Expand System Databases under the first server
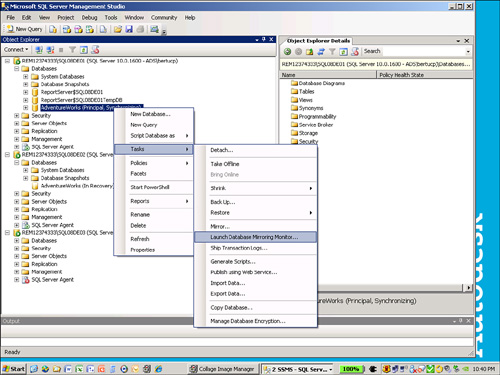 coord(26,77)
